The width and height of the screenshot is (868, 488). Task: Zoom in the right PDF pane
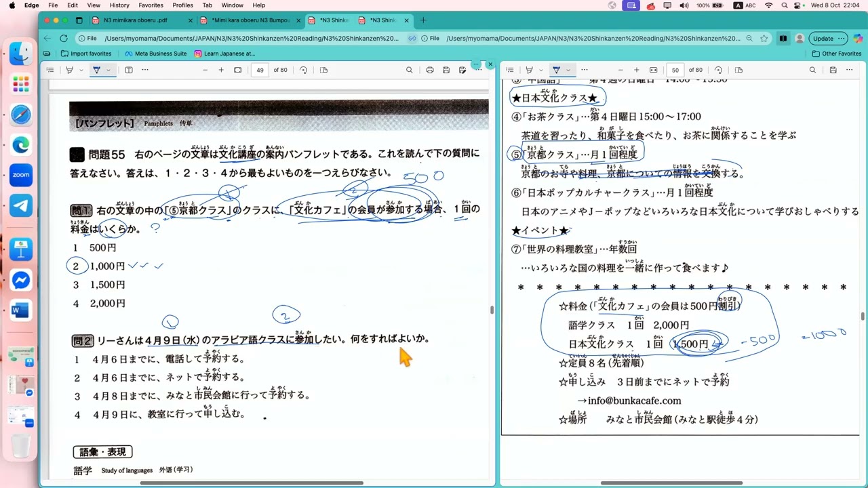(x=637, y=70)
